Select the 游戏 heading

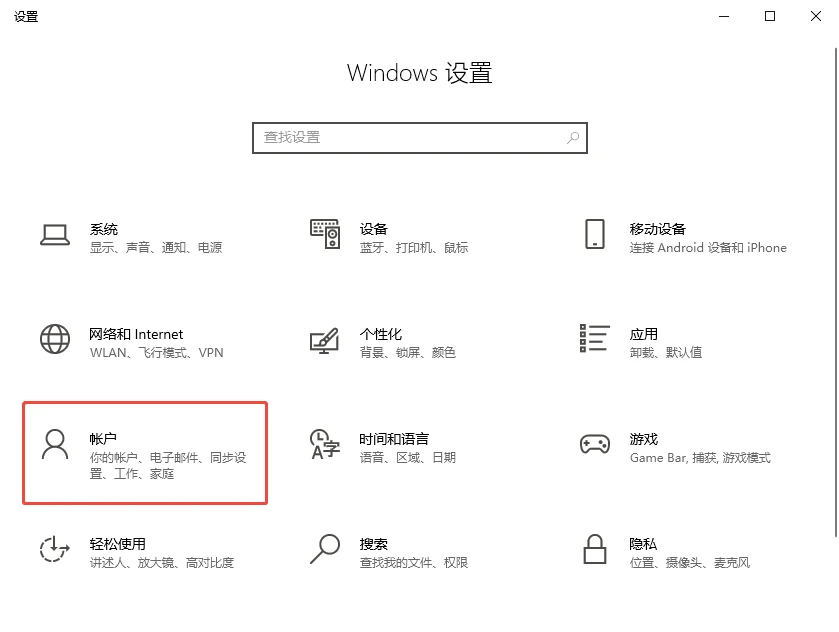pyautogui.click(x=644, y=439)
